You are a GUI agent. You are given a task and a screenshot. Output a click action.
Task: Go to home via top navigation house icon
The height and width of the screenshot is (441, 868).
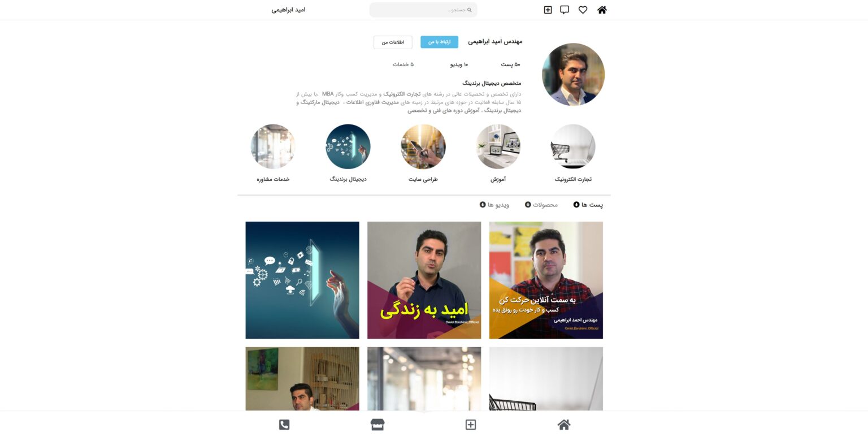(602, 10)
